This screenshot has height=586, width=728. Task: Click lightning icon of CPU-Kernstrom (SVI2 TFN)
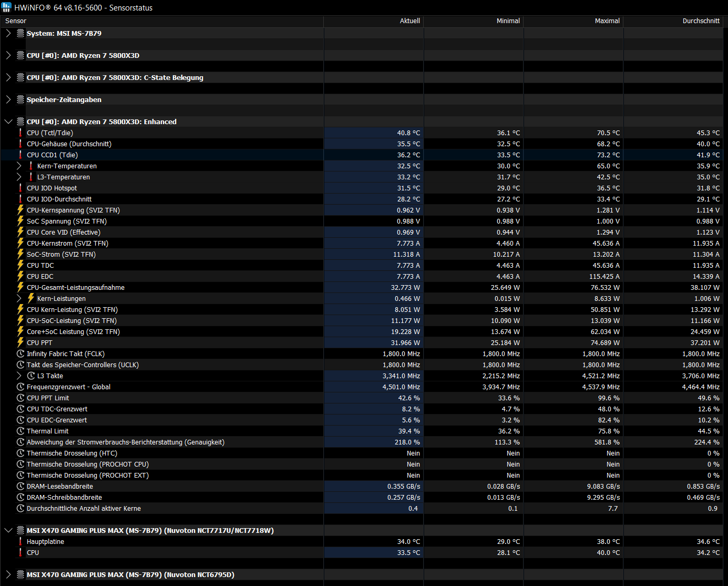tap(20, 243)
